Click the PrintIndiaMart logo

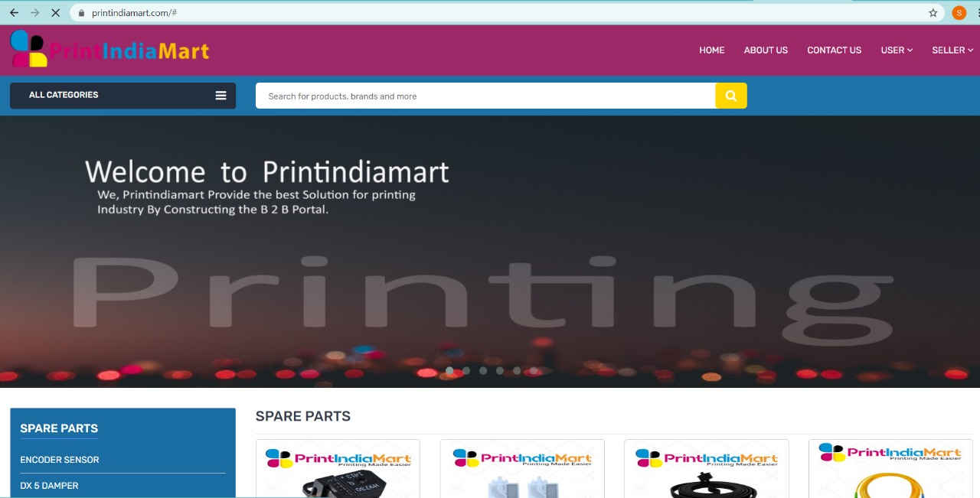tap(109, 50)
